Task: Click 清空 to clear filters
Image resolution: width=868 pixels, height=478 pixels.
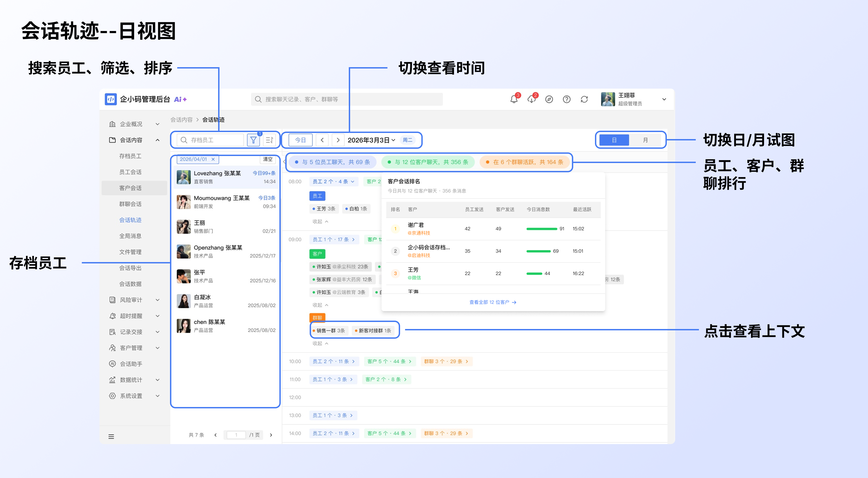Action: pos(268,159)
